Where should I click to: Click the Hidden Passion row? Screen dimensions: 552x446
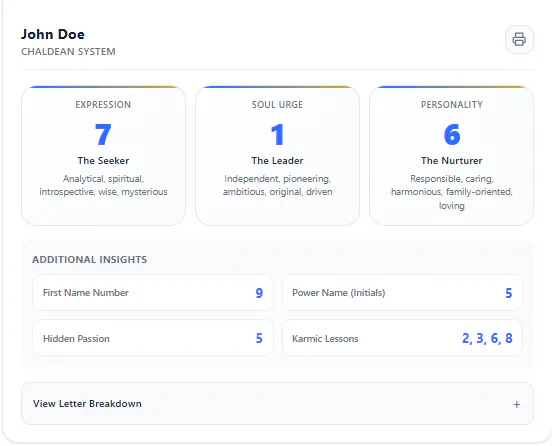click(153, 338)
